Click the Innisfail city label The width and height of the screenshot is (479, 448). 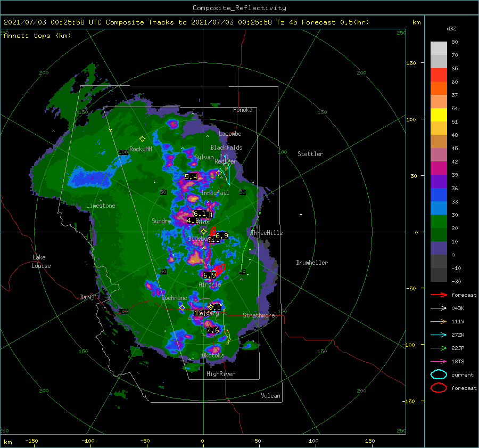click(215, 193)
